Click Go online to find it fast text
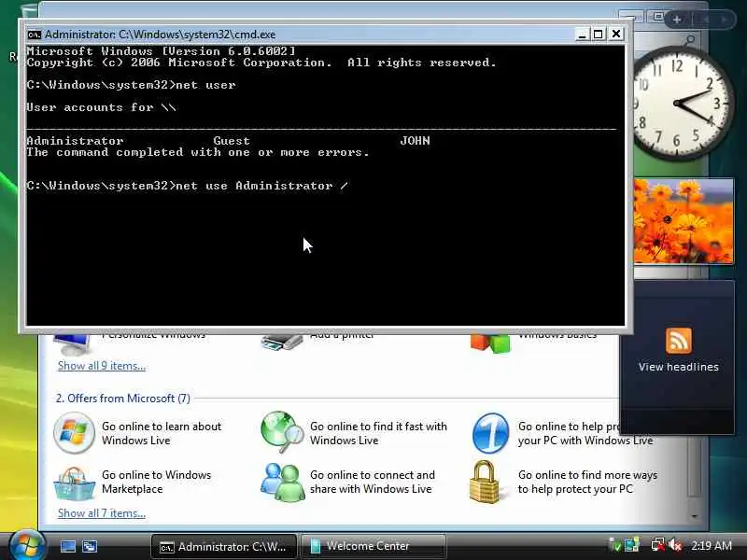747x560 pixels. [x=378, y=433]
